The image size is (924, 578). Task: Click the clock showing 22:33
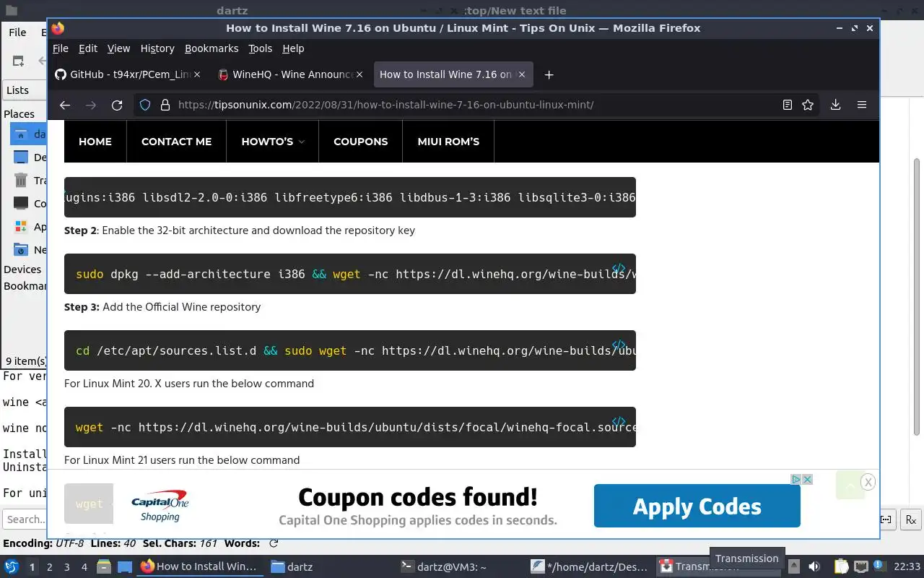907,566
